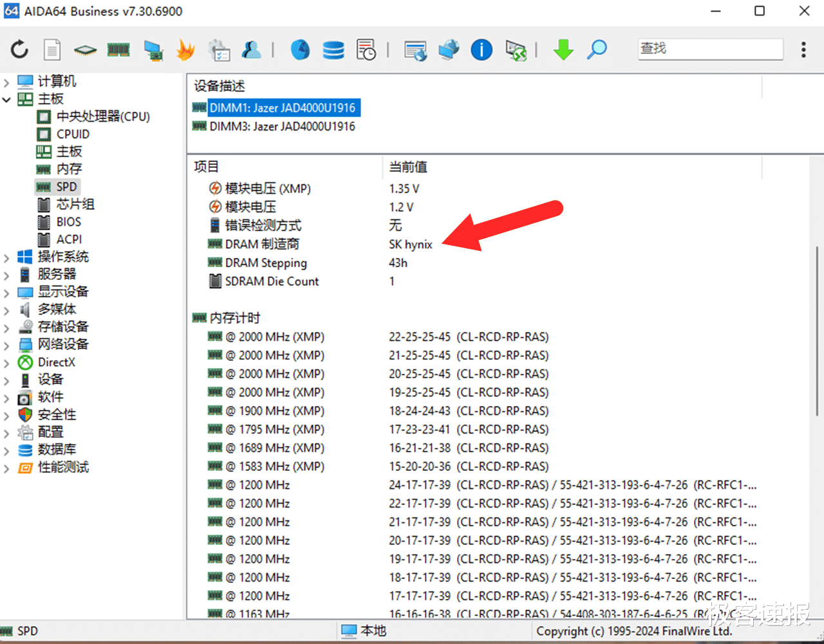Click the Refresh toolbar icon
Viewport: 824px width, 644px height.
[19, 50]
